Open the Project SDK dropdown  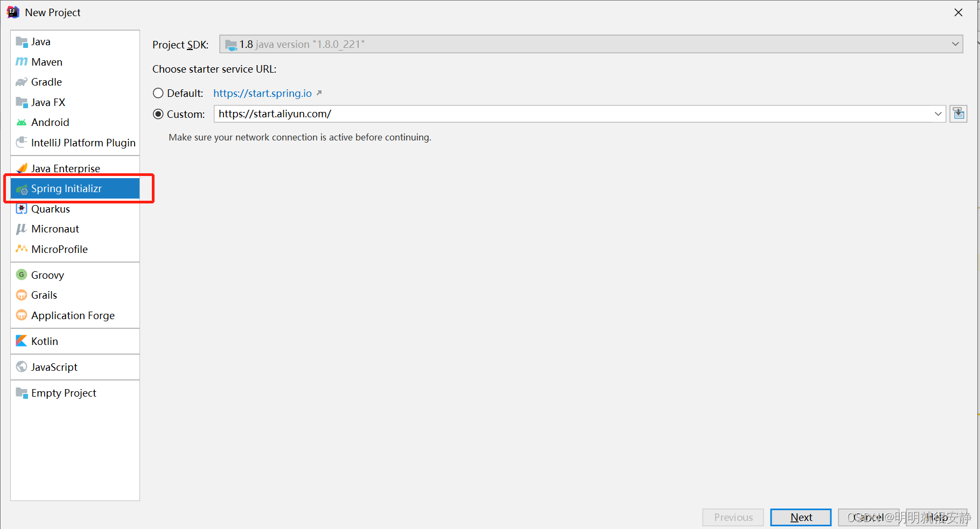[x=591, y=44]
